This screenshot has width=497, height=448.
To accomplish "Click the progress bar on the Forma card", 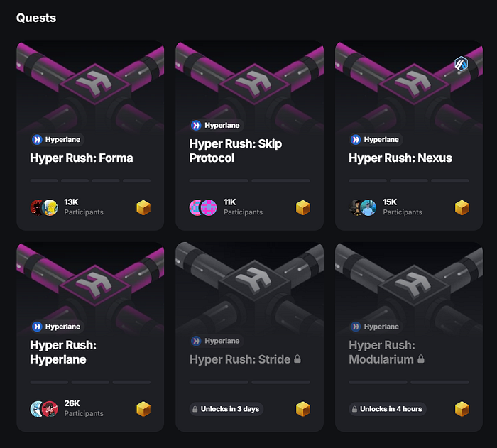I will 90,181.
